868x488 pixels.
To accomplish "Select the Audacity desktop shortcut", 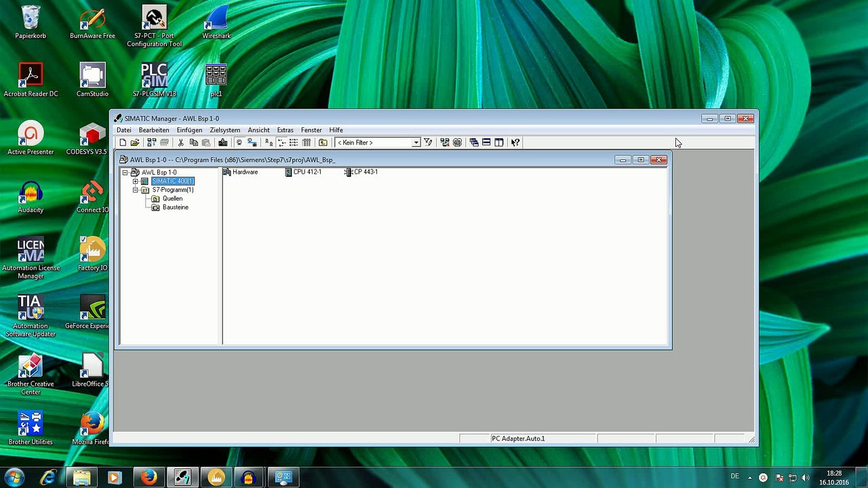I will tap(31, 197).
